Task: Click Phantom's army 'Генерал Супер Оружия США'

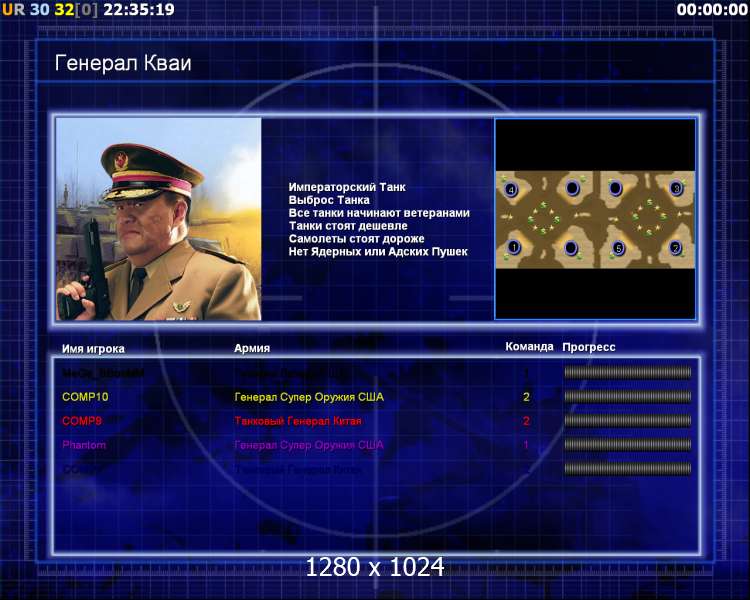Action: [309, 445]
